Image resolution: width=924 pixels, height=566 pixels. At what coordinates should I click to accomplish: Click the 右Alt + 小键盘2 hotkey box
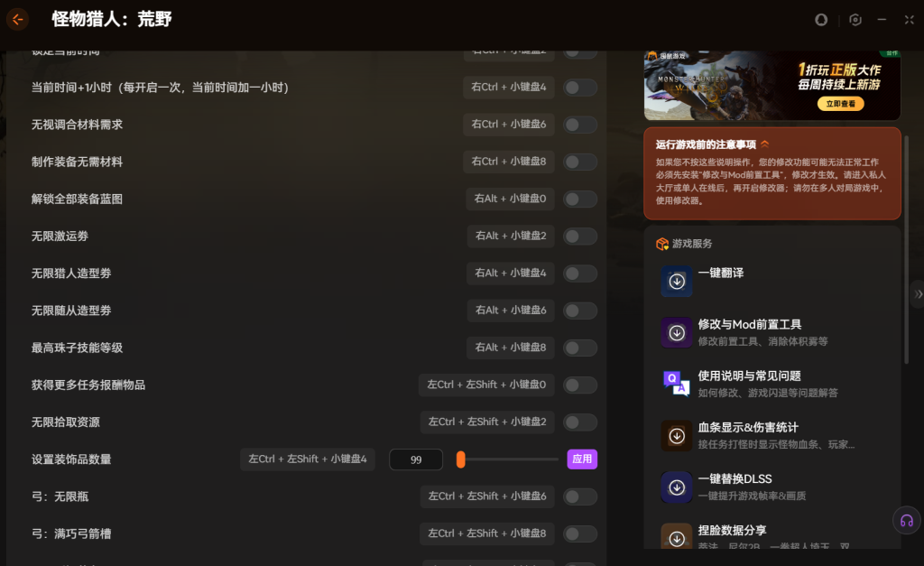coord(511,236)
